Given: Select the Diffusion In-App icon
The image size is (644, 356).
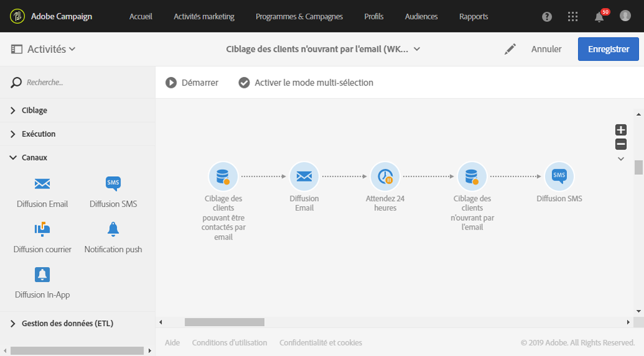Looking at the screenshot, I should coord(42,274).
